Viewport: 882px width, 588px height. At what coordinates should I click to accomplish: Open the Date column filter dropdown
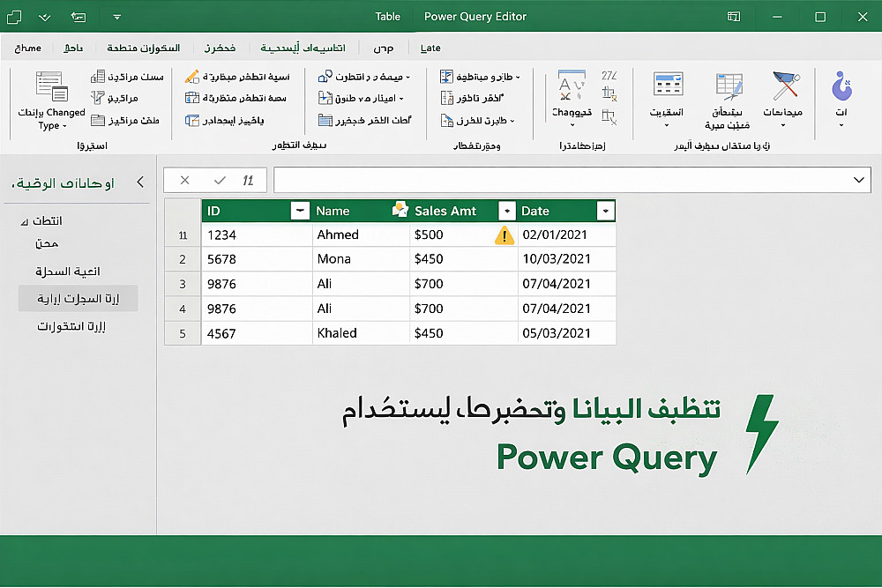[x=605, y=211]
